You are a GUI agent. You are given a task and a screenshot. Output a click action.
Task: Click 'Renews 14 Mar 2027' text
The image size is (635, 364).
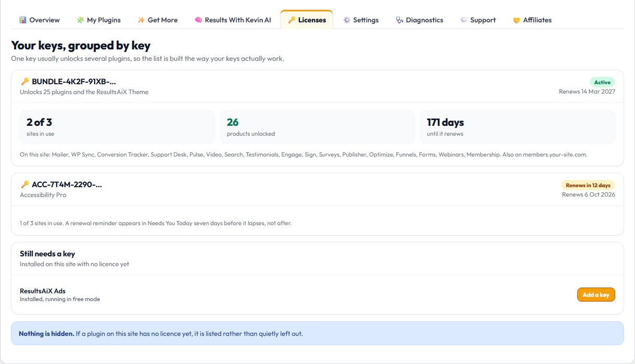click(587, 92)
